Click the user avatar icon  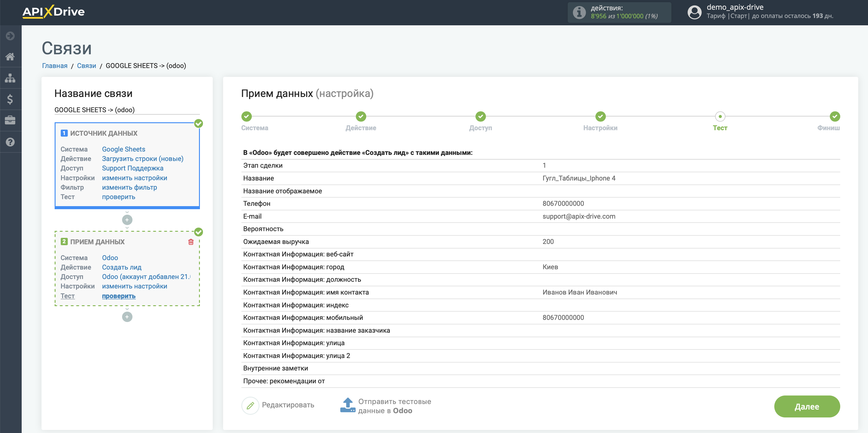694,12
